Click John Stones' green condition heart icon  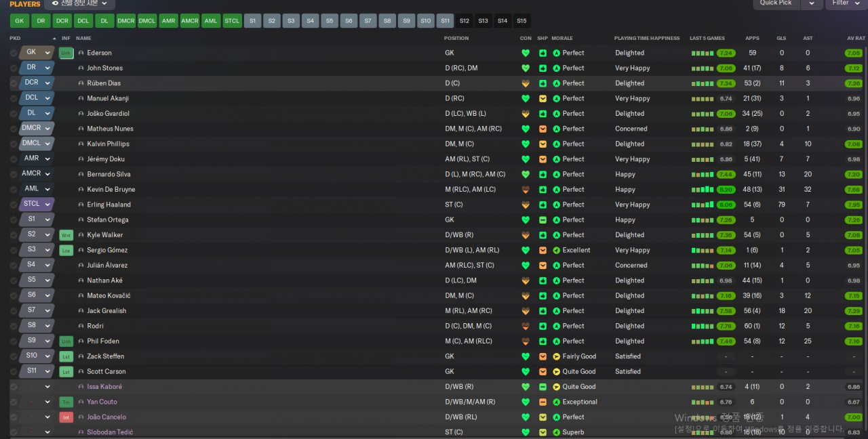click(x=525, y=68)
